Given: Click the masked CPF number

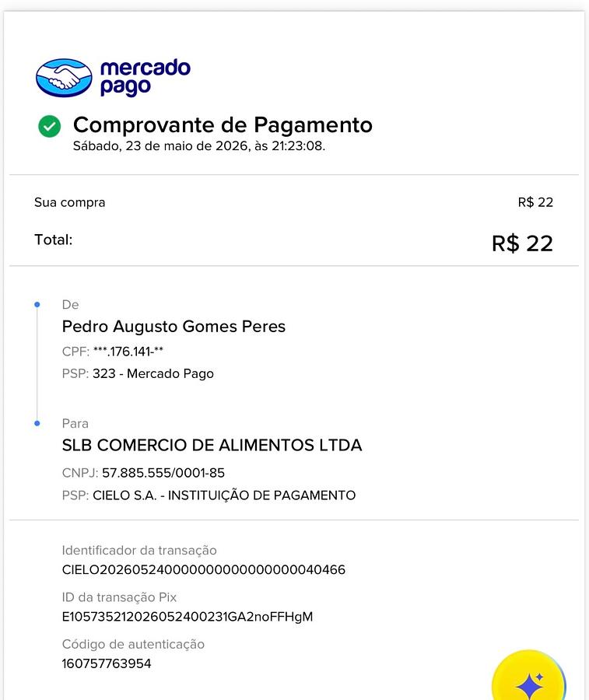Looking at the screenshot, I should [x=128, y=352].
